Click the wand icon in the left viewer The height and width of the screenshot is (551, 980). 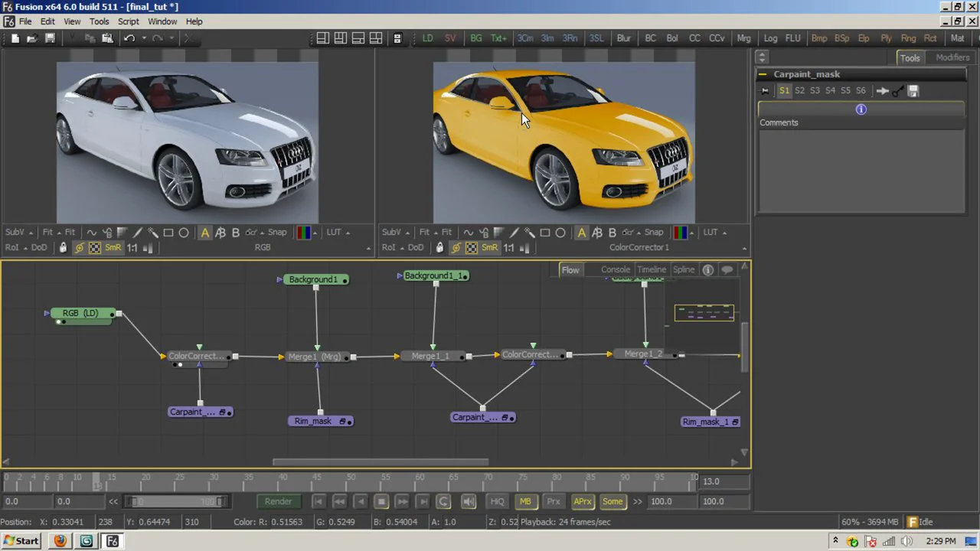(152, 233)
